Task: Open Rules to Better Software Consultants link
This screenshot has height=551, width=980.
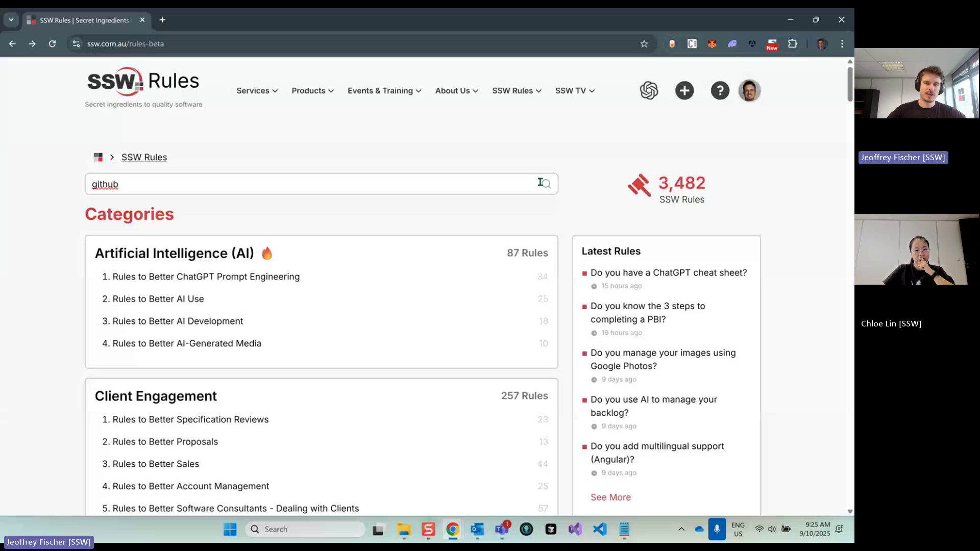Action: 235,509
